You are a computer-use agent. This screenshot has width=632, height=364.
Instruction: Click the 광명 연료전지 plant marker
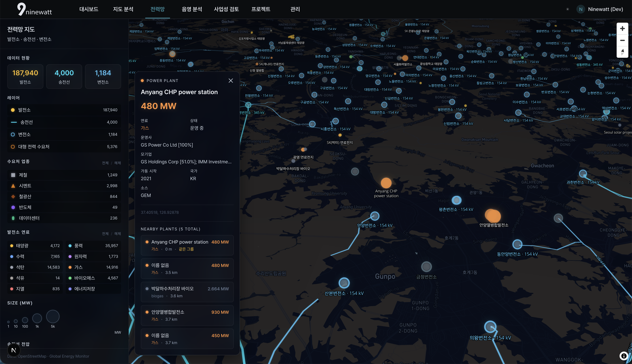click(x=303, y=149)
